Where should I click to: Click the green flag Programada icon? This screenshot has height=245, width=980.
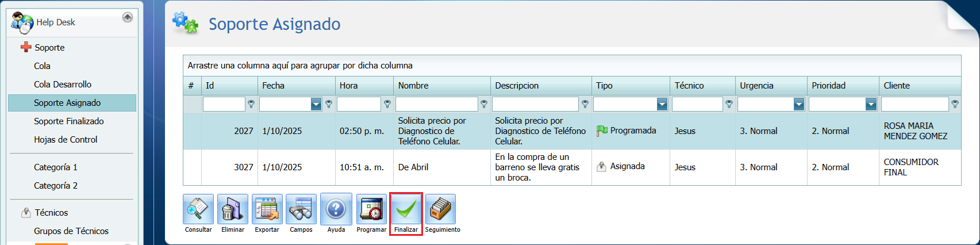point(602,131)
